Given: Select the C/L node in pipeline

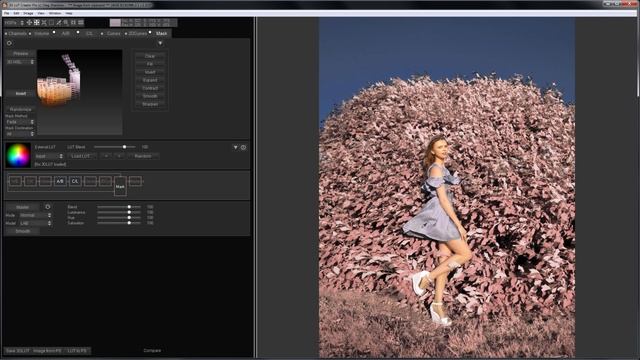Looking at the screenshot, I should click(75, 181).
